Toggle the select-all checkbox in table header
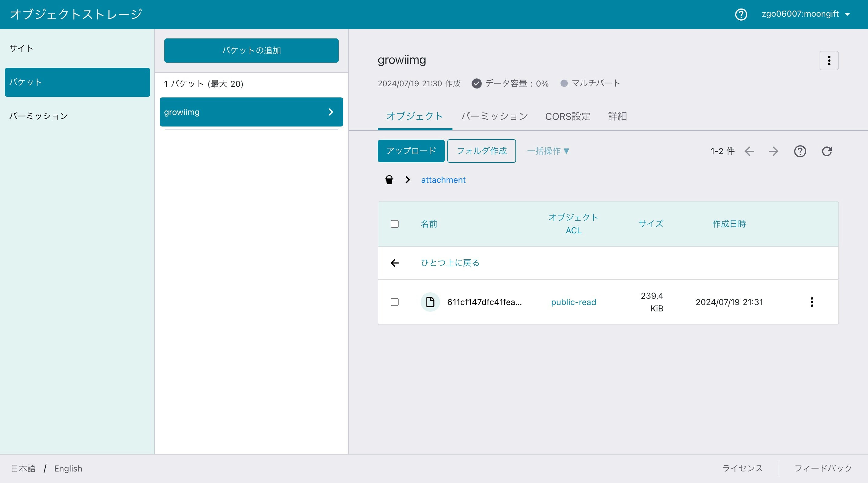This screenshot has width=868, height=483. pyautogui.click(x=395, y=224)
